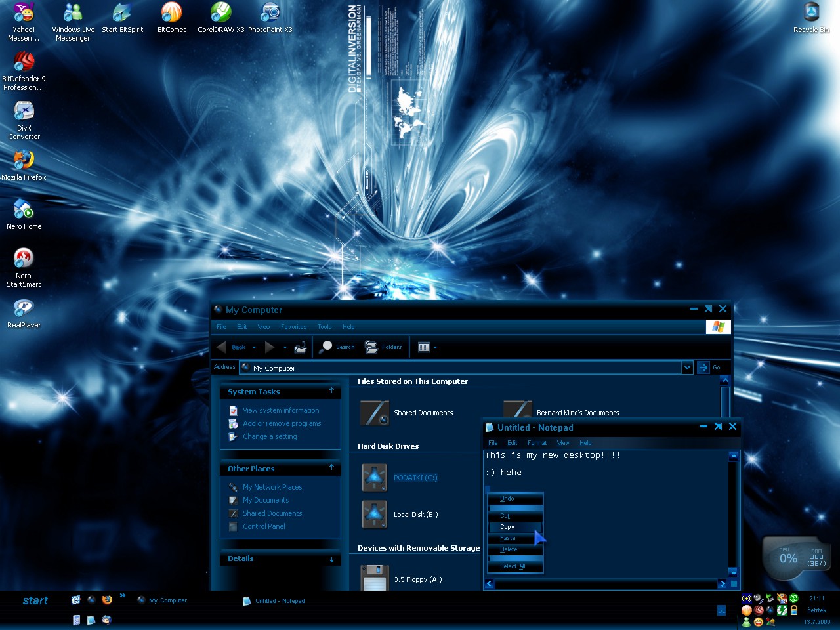Open Yahoo! Messenger desktop icon
840x630 pixels.
click(24, 22)
